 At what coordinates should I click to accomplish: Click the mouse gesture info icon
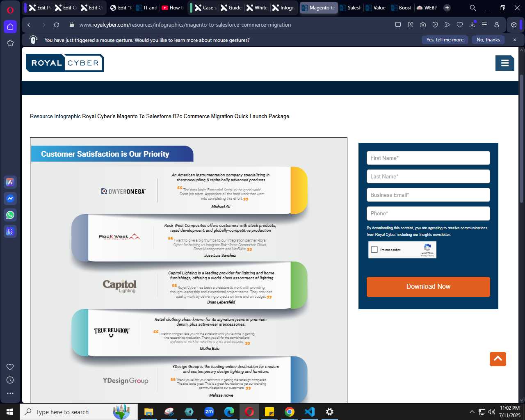pyautogui.click(x=34, y=40)
